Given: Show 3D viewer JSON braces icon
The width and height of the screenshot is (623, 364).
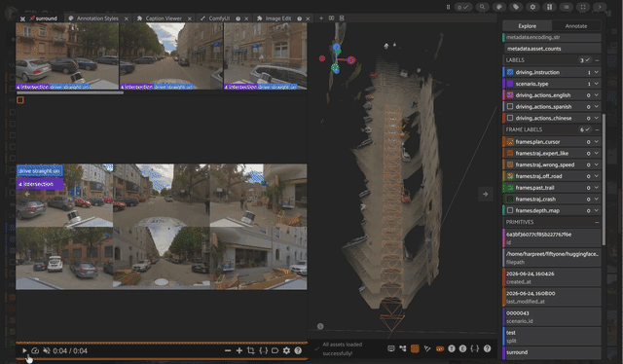Looking at the screenshot, I should pyautogui.click(x=475, y=348).
